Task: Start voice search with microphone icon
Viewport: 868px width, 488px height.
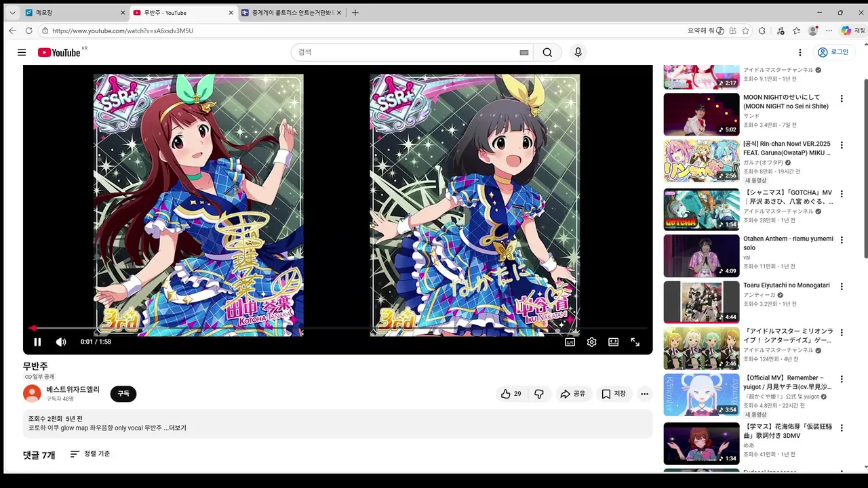Action: click(x=578, y=52)
